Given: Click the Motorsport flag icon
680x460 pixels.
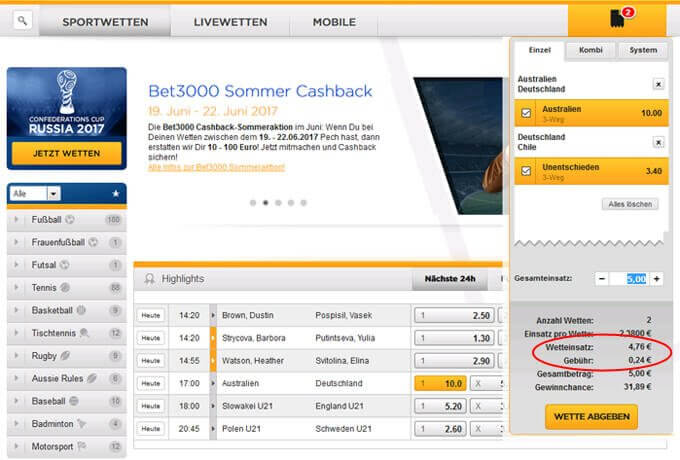Looking at the screenshot, I should tap(82, 446).
